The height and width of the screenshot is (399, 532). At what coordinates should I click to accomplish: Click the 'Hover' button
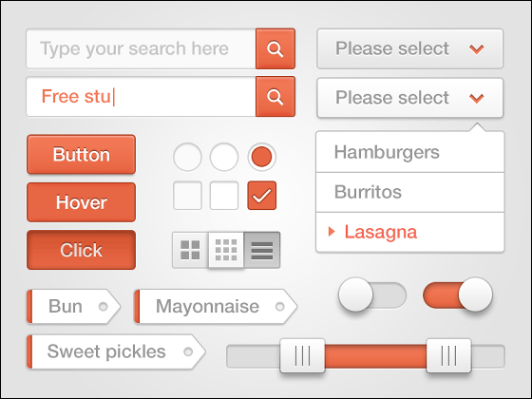pos(81,202)
